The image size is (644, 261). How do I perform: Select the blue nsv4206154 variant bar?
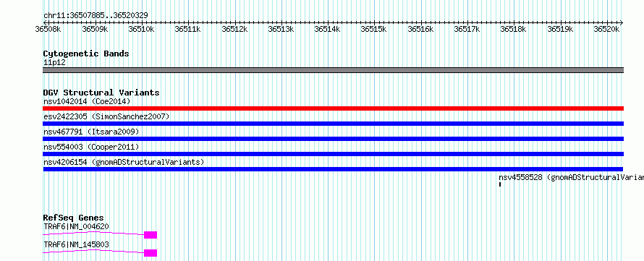tap(333, 169)
